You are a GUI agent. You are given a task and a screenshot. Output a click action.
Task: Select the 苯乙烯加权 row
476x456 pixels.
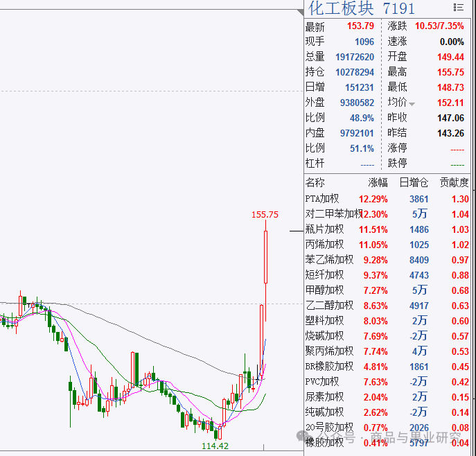click(387, 260)
